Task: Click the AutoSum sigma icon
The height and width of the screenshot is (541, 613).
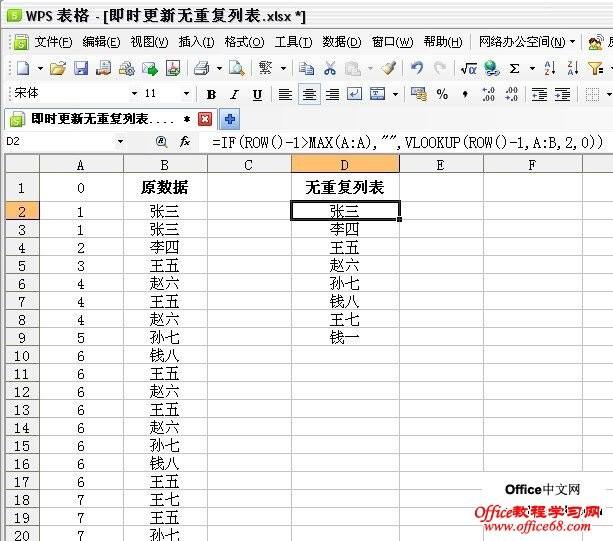Action: point(514,69)
